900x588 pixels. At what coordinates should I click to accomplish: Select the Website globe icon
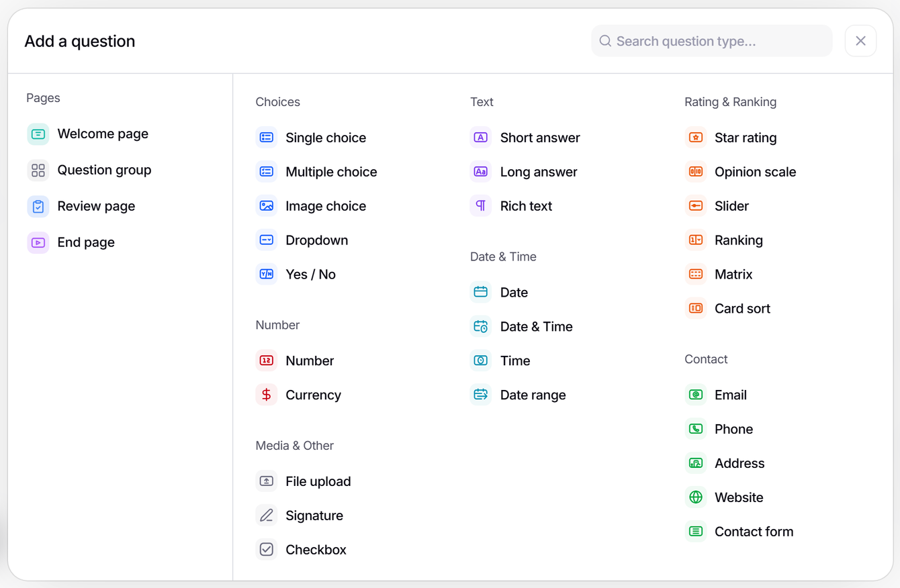696,497
